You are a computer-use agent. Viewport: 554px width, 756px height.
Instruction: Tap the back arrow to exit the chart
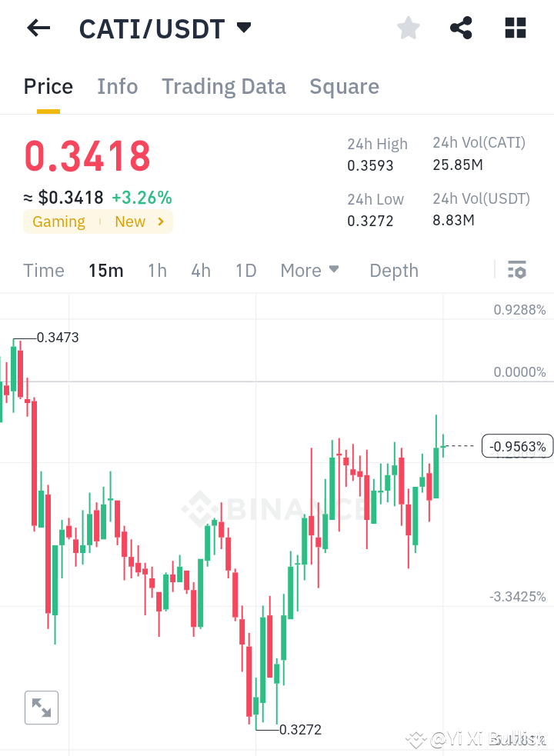(37, 28)
